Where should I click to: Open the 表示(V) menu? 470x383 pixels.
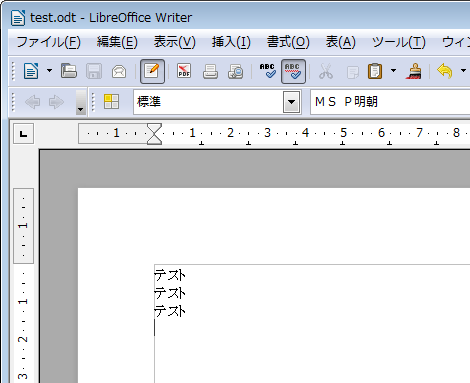pyautogui.click(x=174, y=42)
